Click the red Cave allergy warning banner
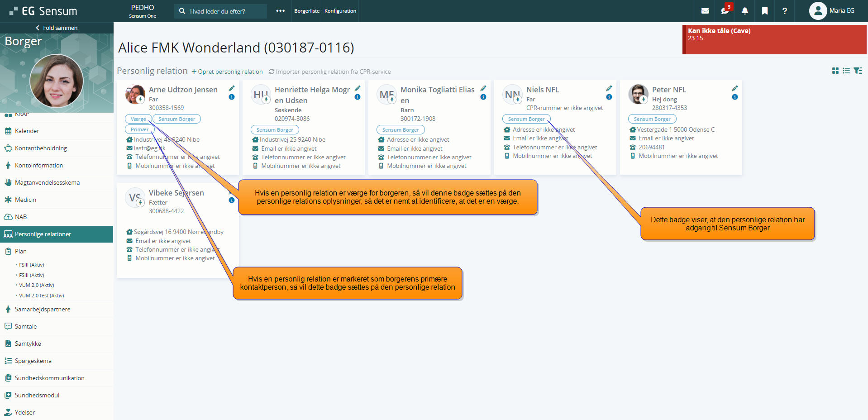 pos(774,39)
